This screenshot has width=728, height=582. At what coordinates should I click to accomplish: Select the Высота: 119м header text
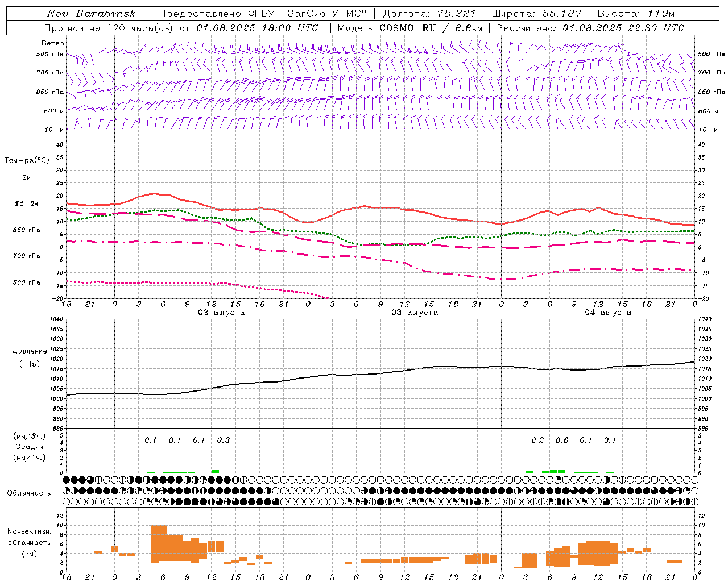pos(636,14)
